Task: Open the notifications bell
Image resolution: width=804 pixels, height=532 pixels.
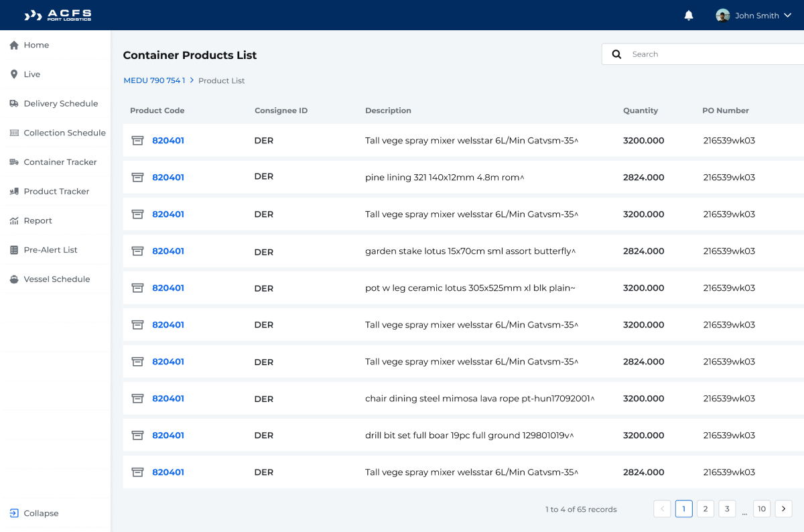Action: (x=689, y=15)
